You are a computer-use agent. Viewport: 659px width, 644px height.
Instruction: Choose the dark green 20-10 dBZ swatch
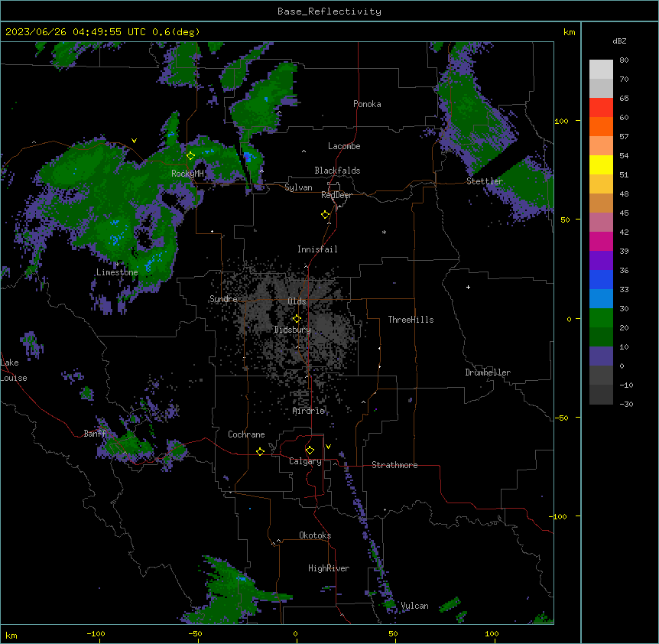[x=601, y=337]
